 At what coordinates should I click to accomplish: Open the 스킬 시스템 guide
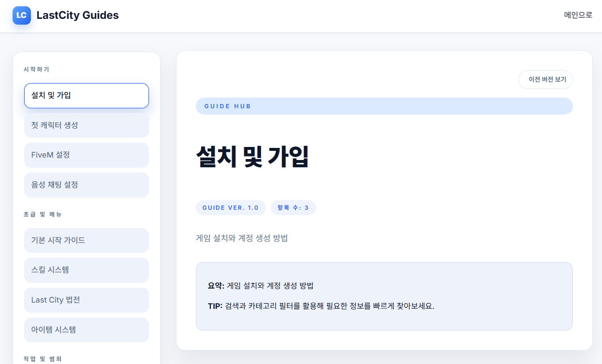[x=86, y=270]
